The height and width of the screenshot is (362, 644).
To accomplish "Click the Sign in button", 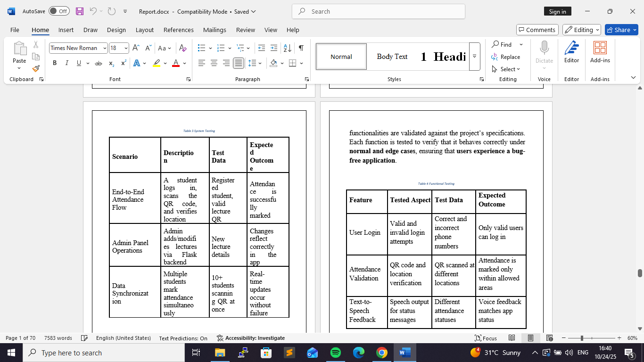I will coord(557,11).
